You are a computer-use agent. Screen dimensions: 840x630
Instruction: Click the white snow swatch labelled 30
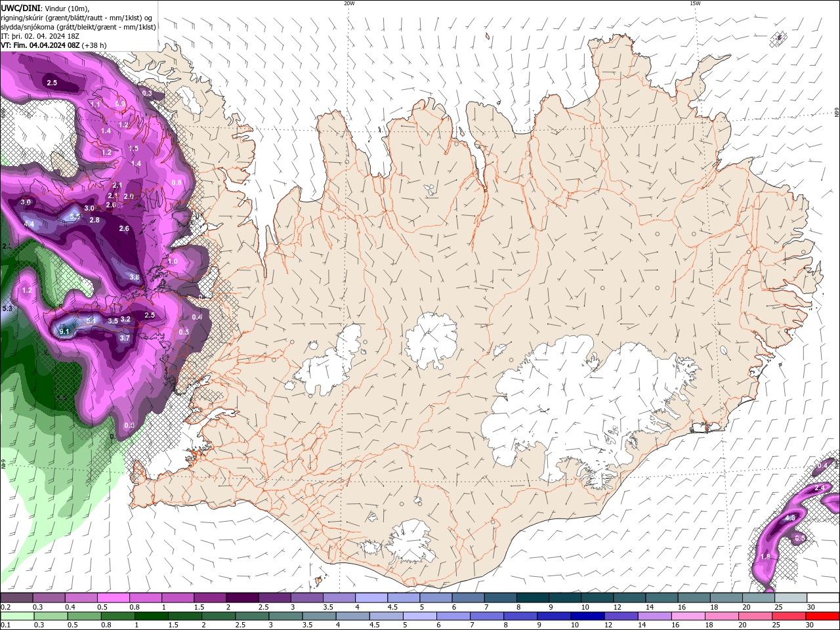(823, 598)
